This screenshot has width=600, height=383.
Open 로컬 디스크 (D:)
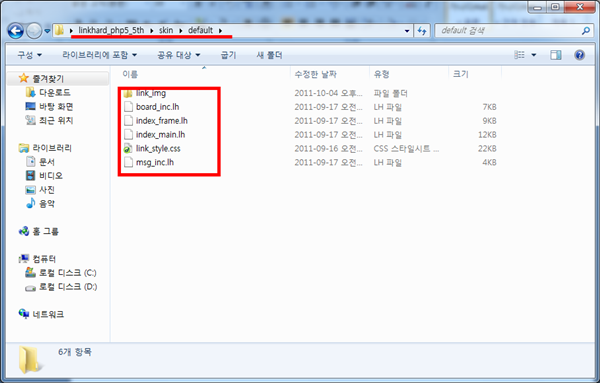coord(68,287)
